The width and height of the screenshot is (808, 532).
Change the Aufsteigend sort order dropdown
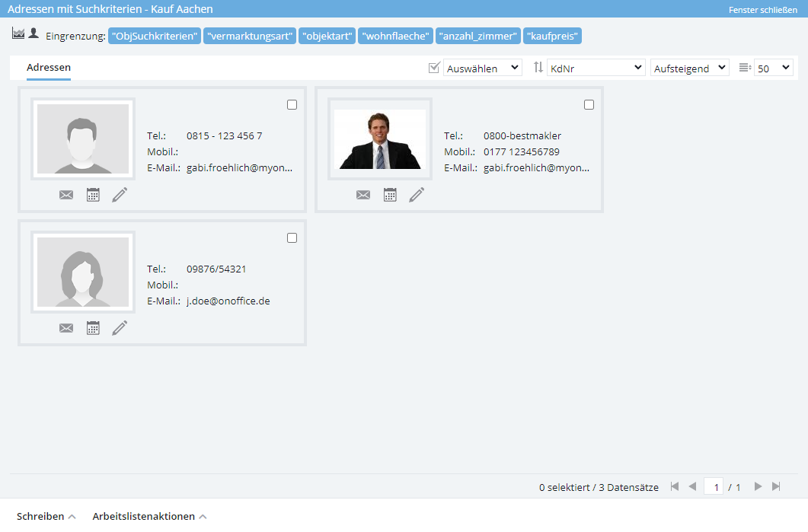click(689, 68)
